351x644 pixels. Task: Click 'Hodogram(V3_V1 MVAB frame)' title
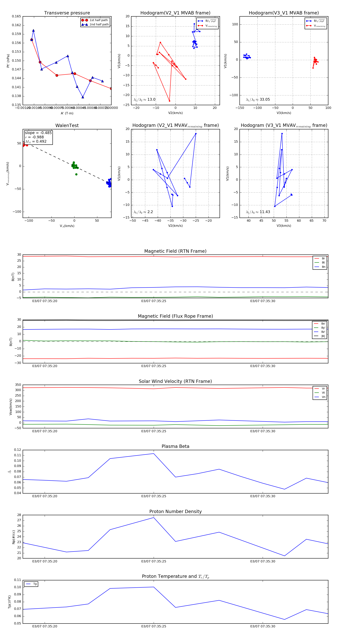(284, 13)
